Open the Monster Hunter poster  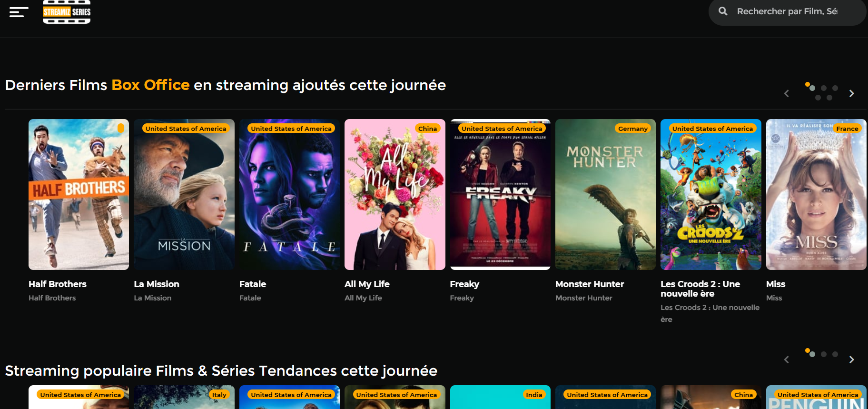[605, 194]
